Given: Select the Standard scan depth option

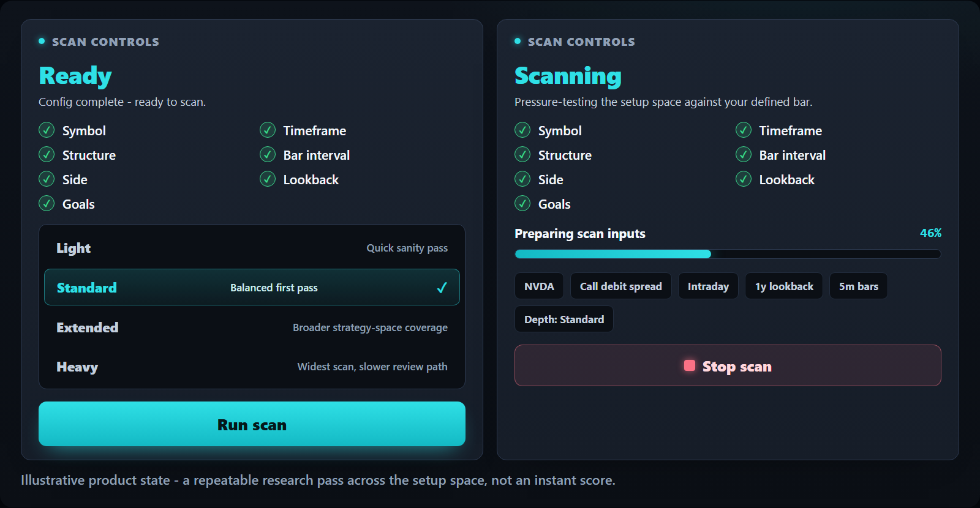Looking at the screenshot, I should (x=252, y=287).
